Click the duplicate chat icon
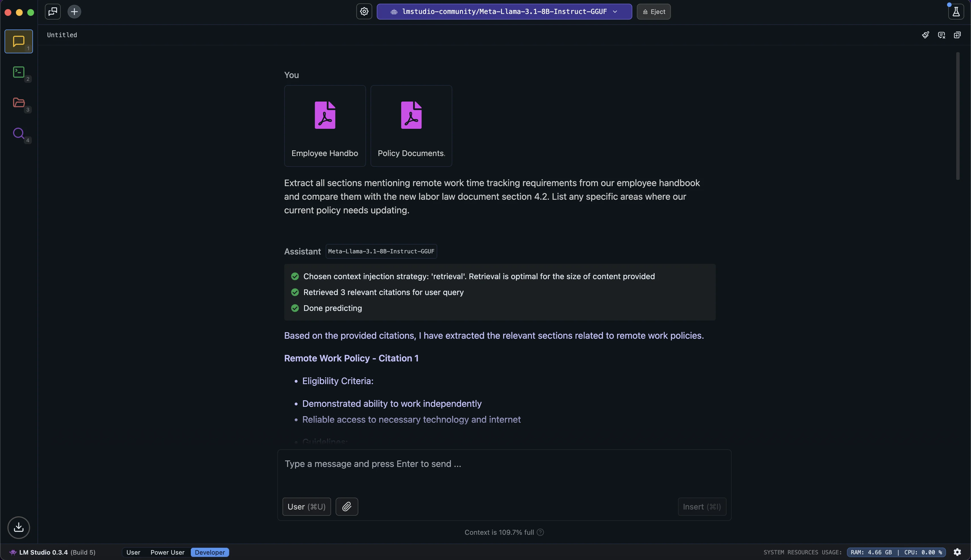Viewport: 971px width, 560px height. coord(957,35)
